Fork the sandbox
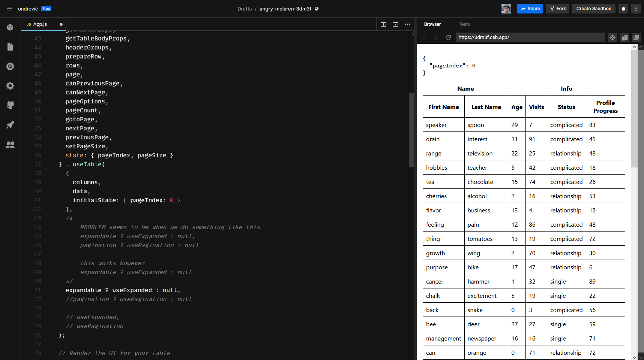 [x=558, y=9]
